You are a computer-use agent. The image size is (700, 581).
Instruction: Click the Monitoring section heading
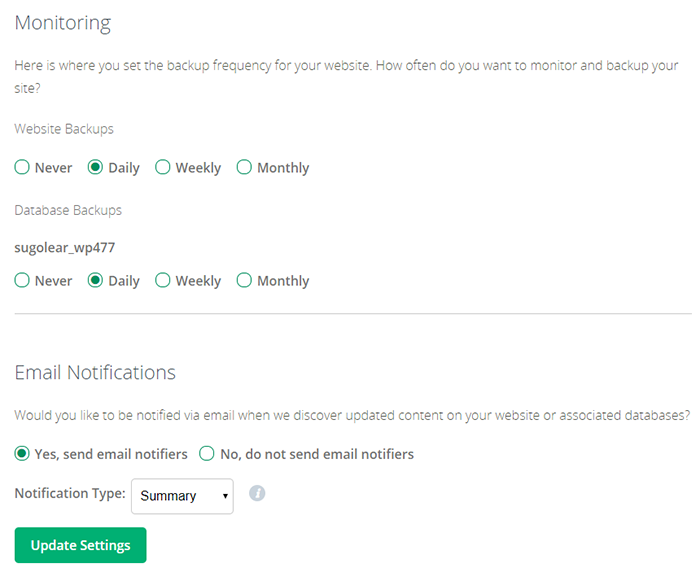63,23
